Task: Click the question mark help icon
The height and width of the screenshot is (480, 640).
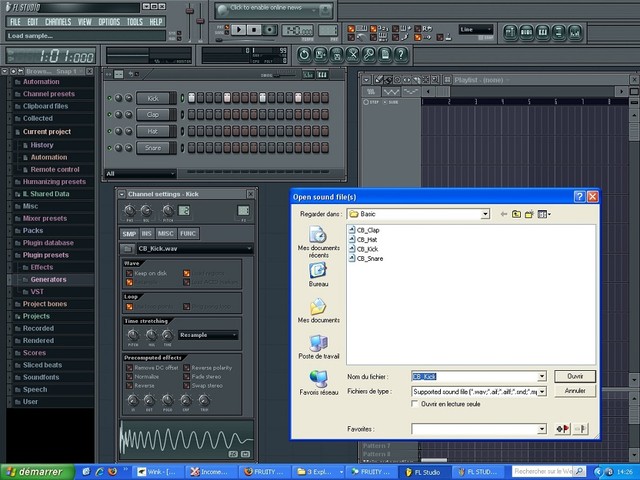Action: [x=401, y=54]
